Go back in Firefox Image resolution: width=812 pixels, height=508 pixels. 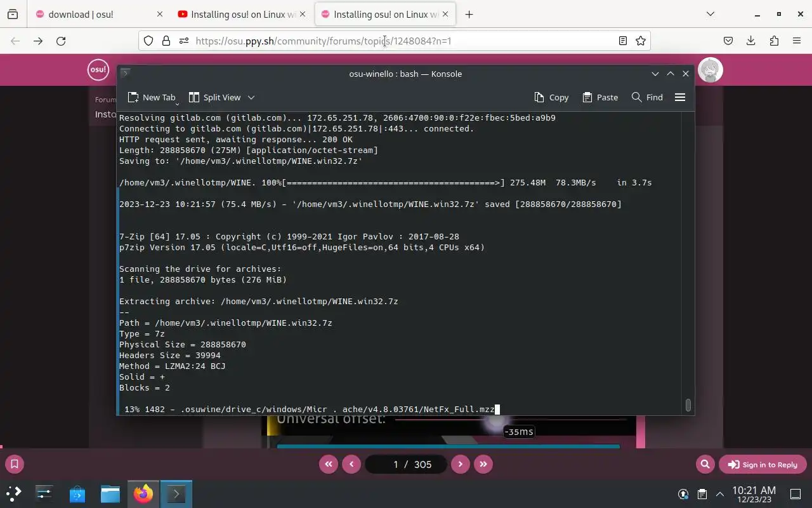pos(15,41)
